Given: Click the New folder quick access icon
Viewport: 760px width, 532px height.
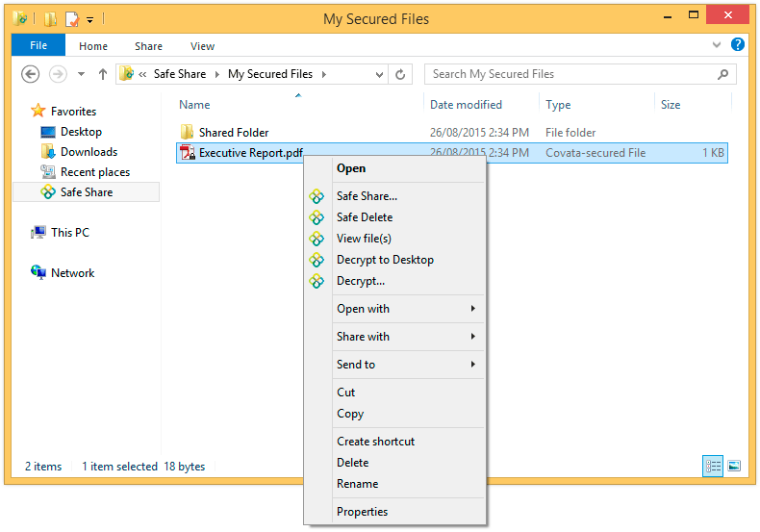Looking at the screenshot, I should coord(50,19).
